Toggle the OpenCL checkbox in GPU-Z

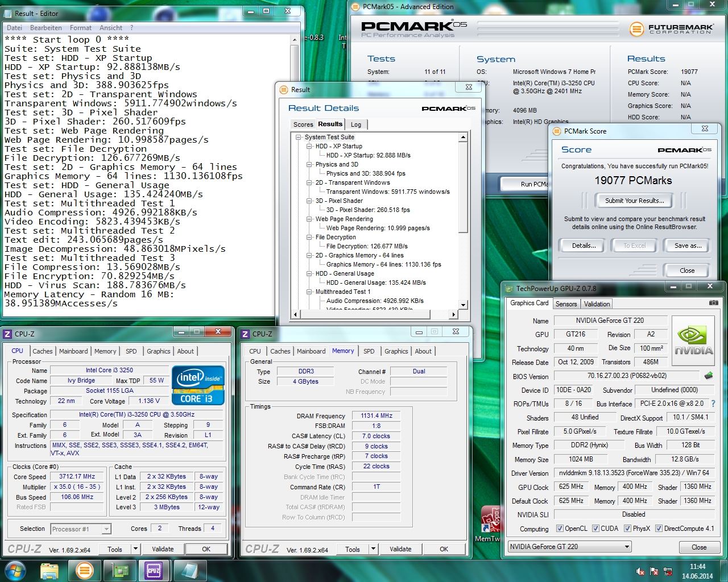(560, 528)
